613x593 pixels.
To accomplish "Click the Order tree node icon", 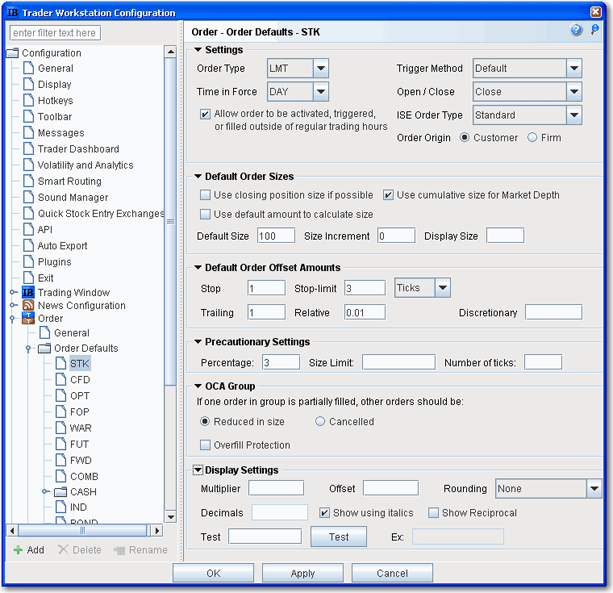I will 28,318.
